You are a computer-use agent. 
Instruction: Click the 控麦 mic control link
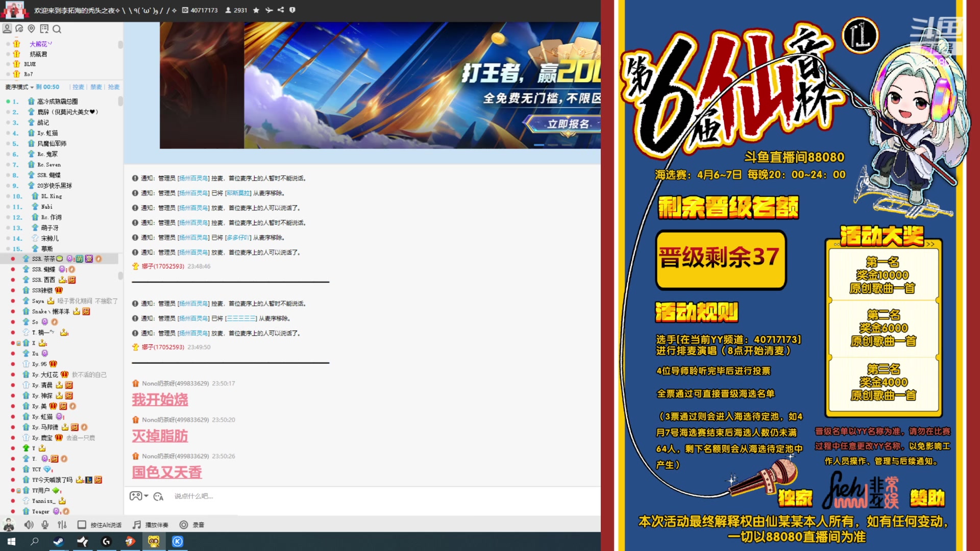pyautogui.click(x=78, y=87)
